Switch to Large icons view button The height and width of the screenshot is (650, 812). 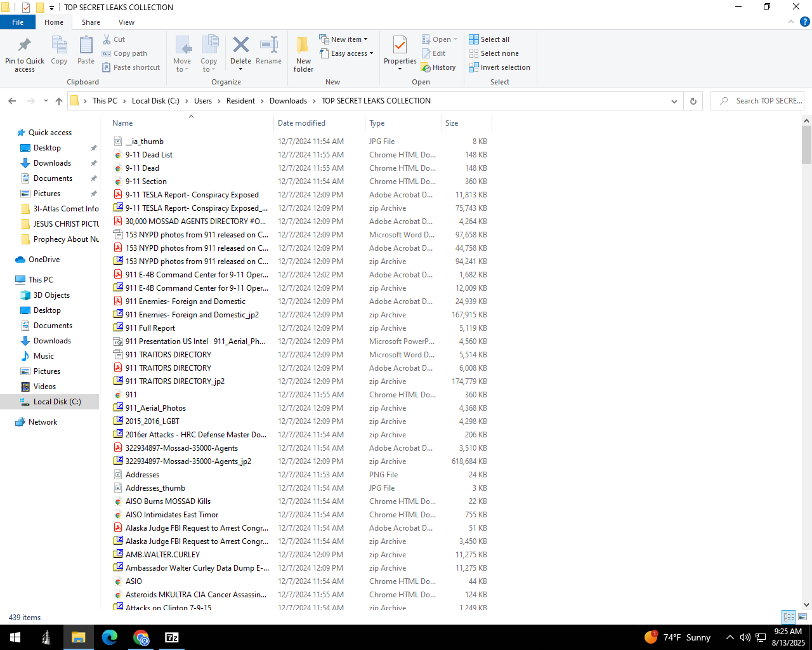(802, 617)
